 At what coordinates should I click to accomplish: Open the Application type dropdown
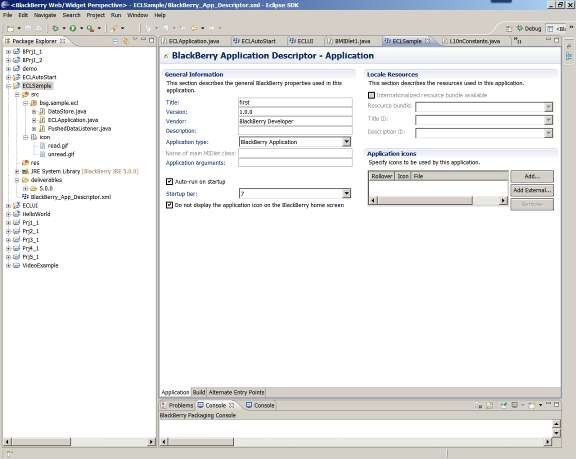pos(346,142)
